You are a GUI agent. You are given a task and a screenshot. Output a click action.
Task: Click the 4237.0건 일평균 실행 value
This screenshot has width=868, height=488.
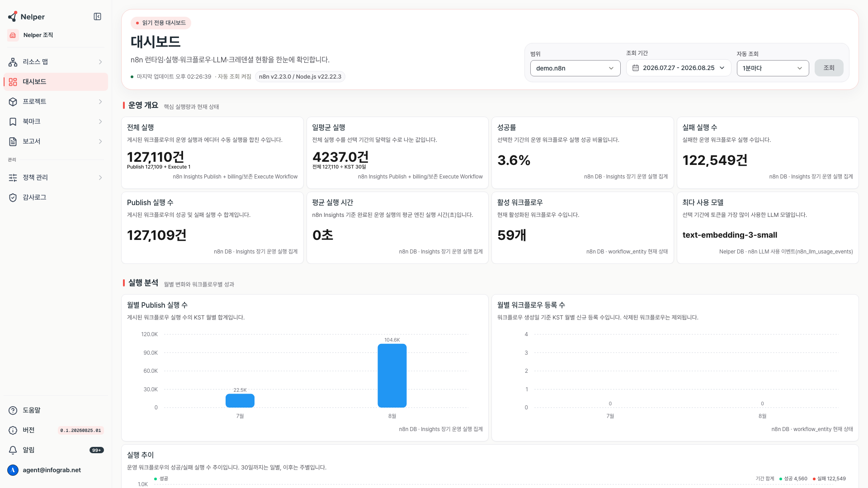[340, 157]
